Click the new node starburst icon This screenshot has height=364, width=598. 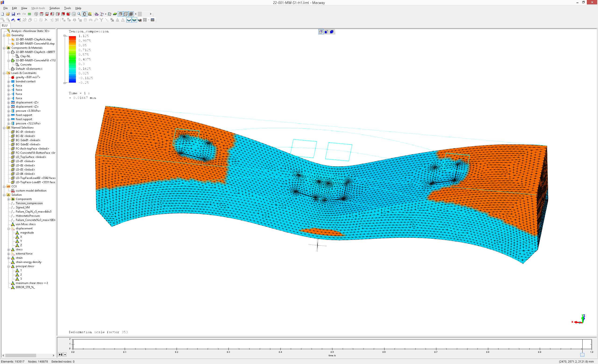point(25,20)
